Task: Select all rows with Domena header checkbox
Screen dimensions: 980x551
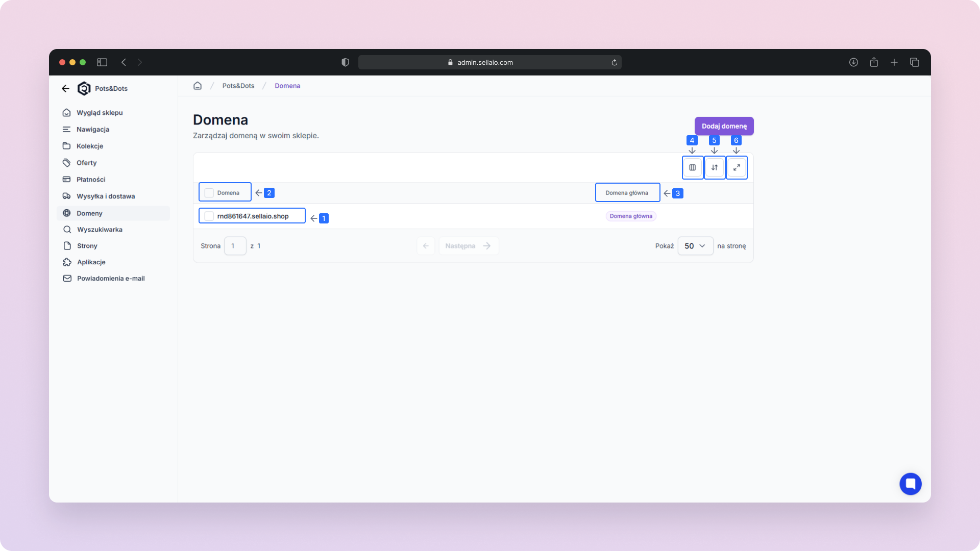Action: (x=209, y=193)
